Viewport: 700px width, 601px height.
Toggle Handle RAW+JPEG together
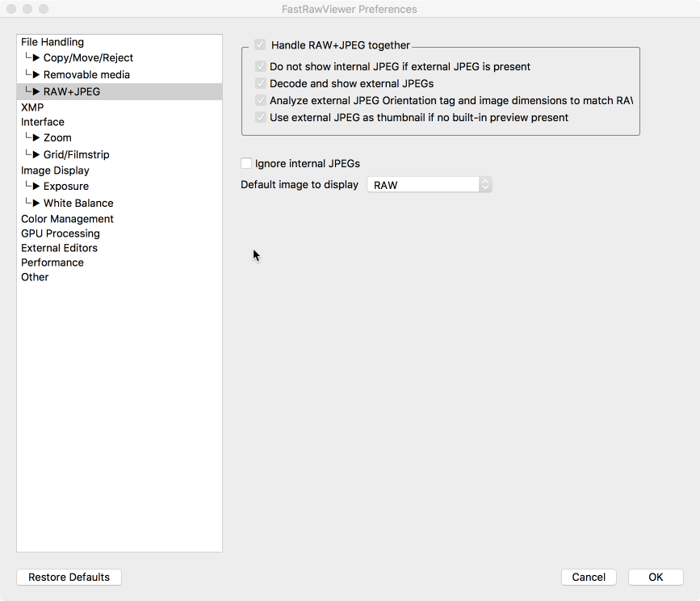pos(260,45)
